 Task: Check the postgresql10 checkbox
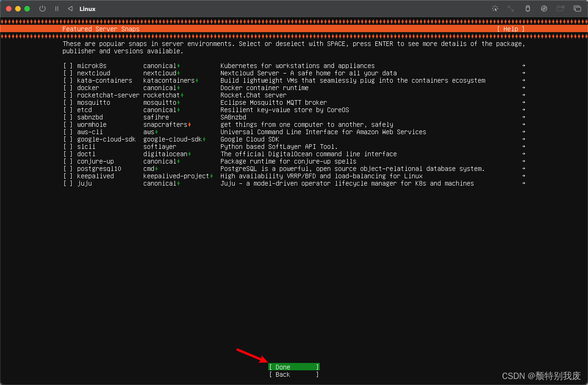click(68, 169)
